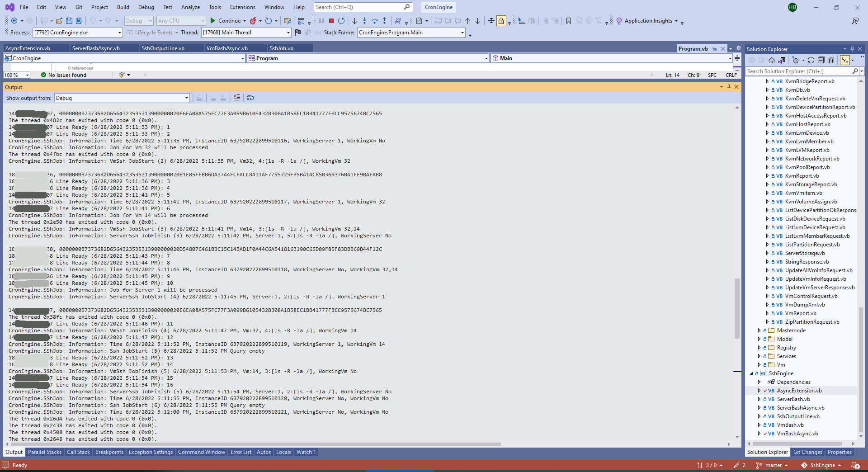Image resolution: width=868 pixels, height=472 pixels.
Task: Open the Call Stack tab
Action: coord(78,452)
